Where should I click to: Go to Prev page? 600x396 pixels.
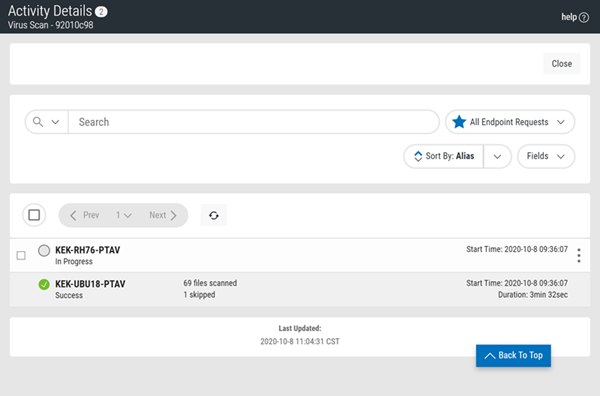(x=85, y=215)
